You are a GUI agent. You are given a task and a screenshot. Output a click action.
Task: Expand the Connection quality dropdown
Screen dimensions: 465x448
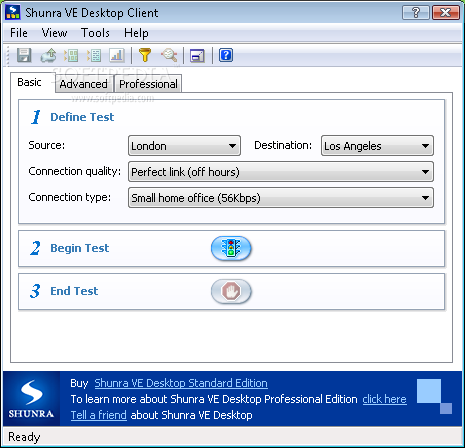point(281,172)
